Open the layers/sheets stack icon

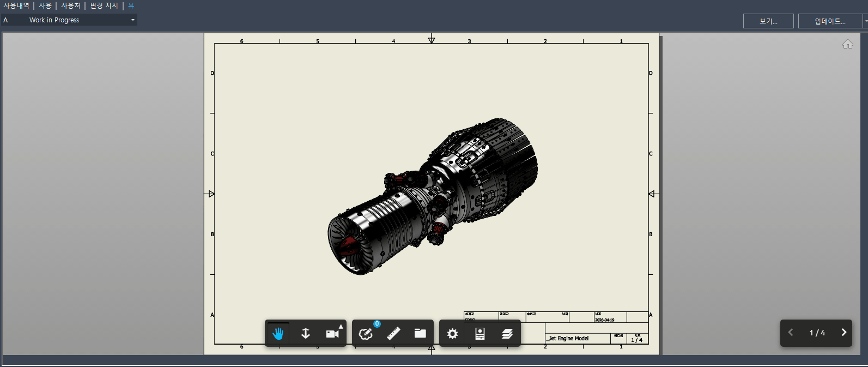click(507, 333)
